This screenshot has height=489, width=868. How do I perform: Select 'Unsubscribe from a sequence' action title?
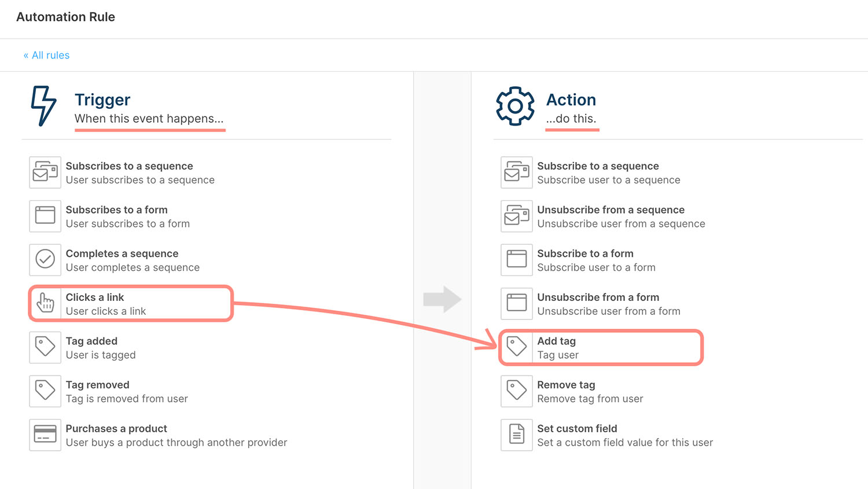point(610,209)
